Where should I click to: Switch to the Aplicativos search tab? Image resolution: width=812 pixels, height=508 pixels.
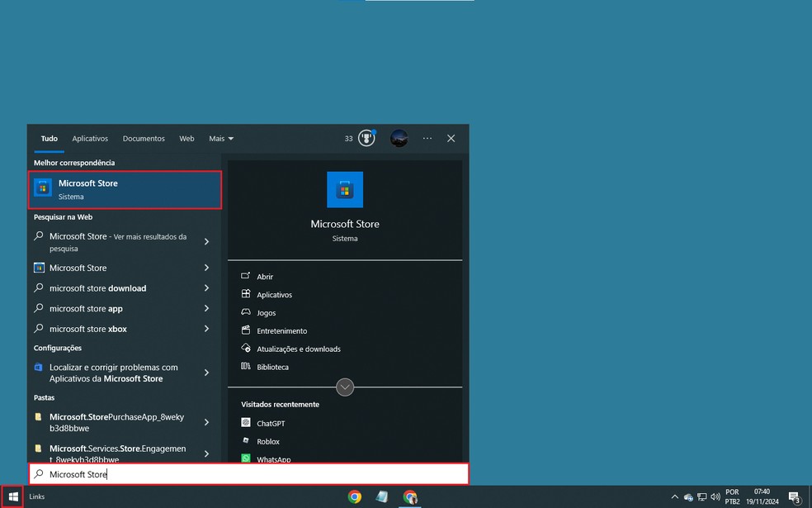[90, 138]
